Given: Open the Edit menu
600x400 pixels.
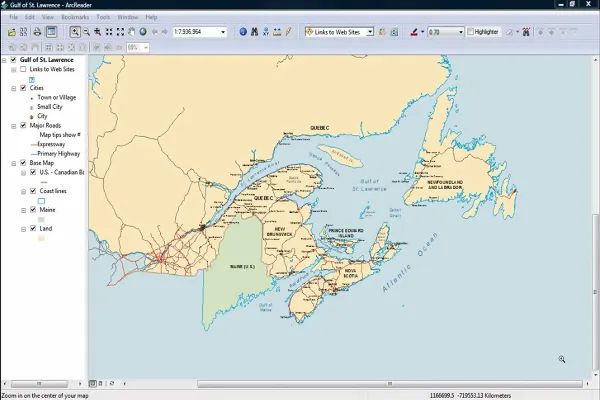Looking at the screenshot, I should tap(29, 17).
